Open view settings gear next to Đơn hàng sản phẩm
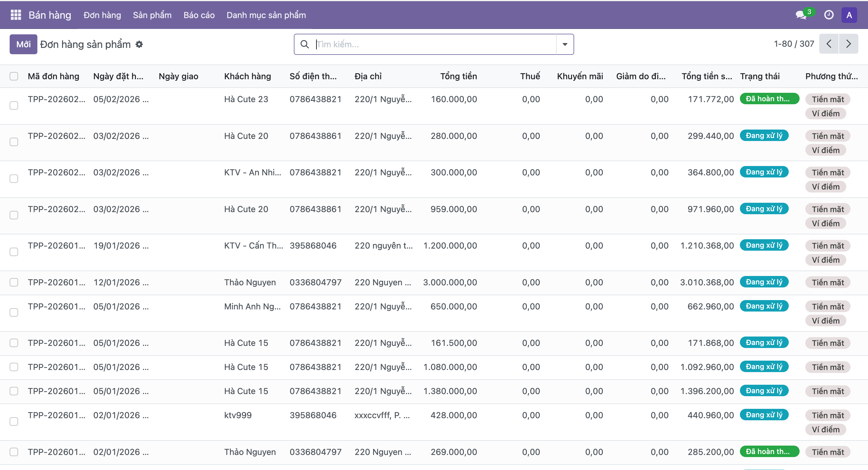 [x=139, y=44]
